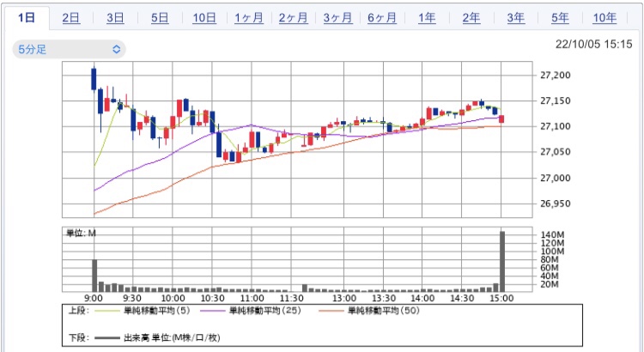Click the 9:00 time axis label

point(94,299)
